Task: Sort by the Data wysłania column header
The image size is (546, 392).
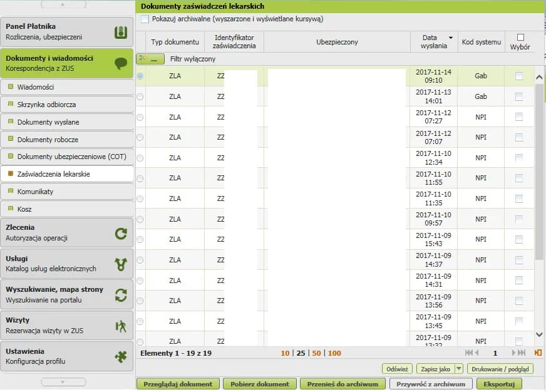Action: pos(433,42)
